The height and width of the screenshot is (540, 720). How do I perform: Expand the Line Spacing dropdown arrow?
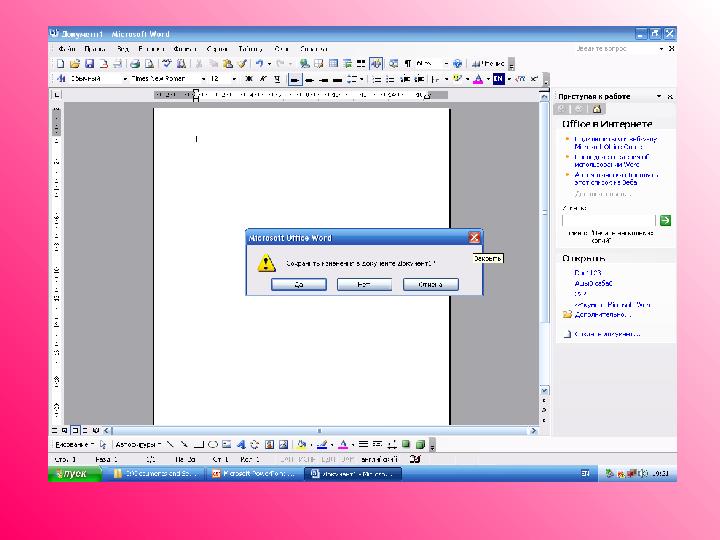tap(362, 79)
